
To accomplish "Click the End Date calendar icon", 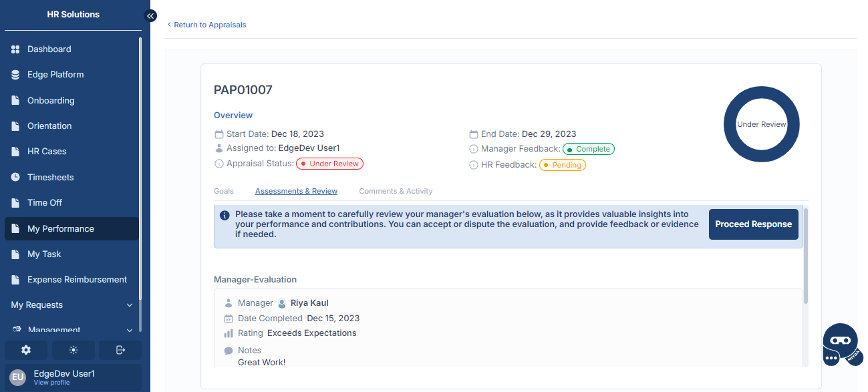I will [x=474, y=134].
